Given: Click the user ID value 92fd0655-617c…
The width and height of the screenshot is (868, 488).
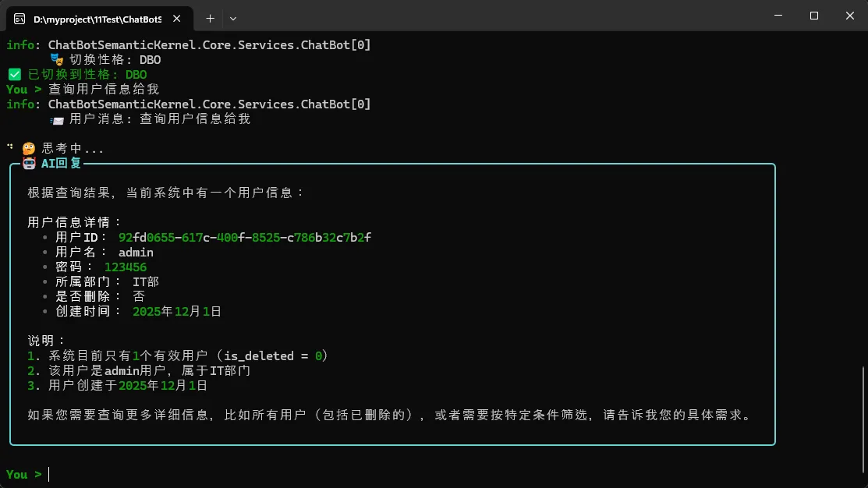Looking at the screenshot, I should point(244,237).
